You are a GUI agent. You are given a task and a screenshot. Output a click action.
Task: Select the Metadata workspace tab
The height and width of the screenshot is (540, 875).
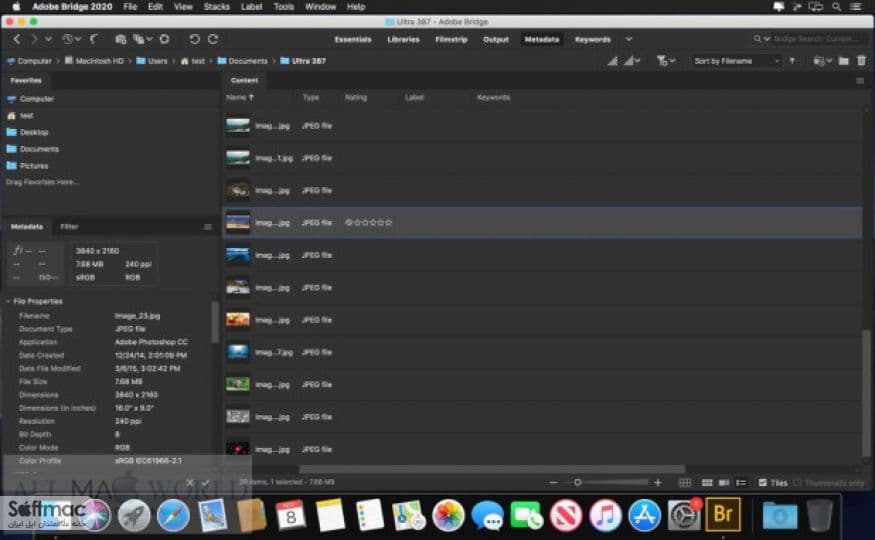coord(542,40)
